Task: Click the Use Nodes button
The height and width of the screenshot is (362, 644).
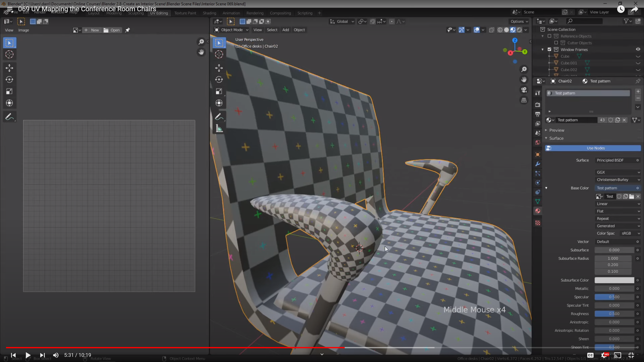Action: point(593,148)
